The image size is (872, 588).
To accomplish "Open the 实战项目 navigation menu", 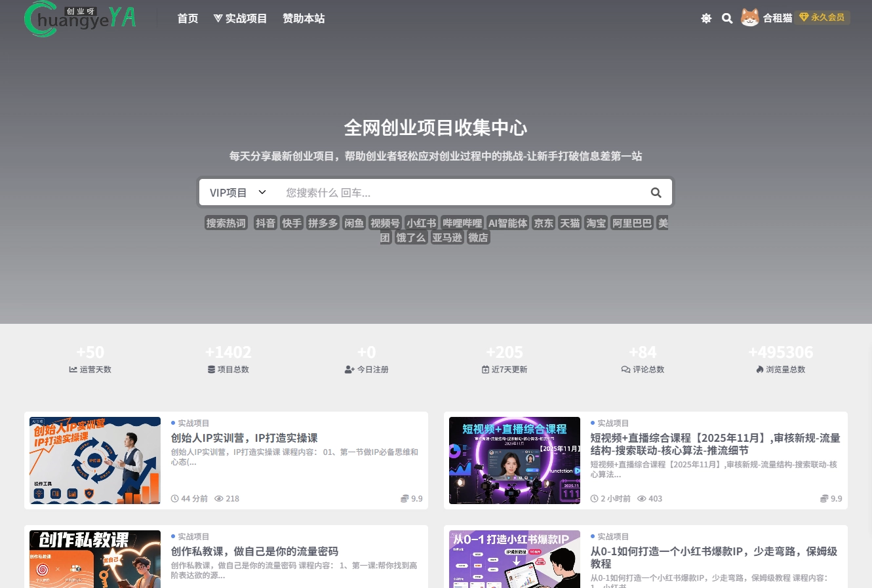I will tap(240, 18).
